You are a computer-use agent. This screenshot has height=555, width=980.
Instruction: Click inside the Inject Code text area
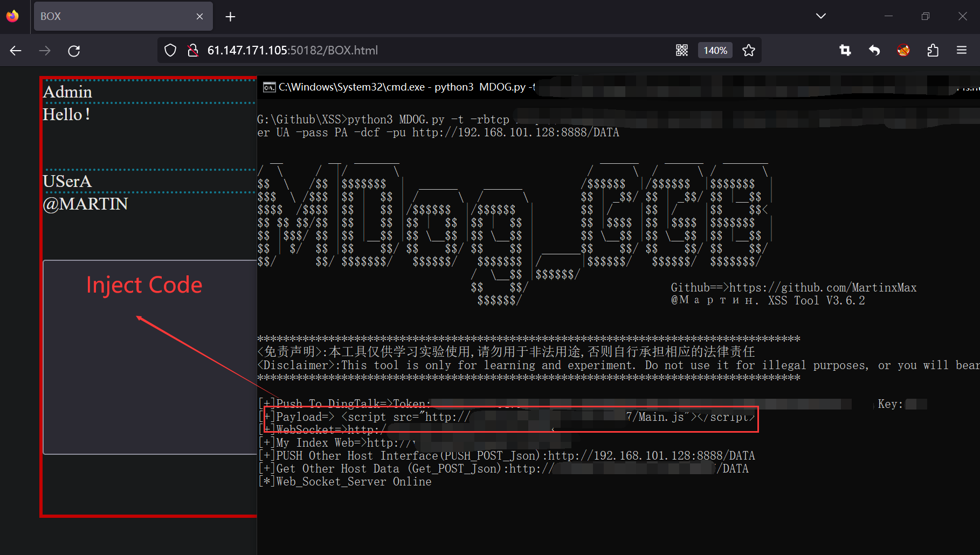(150, 357)
